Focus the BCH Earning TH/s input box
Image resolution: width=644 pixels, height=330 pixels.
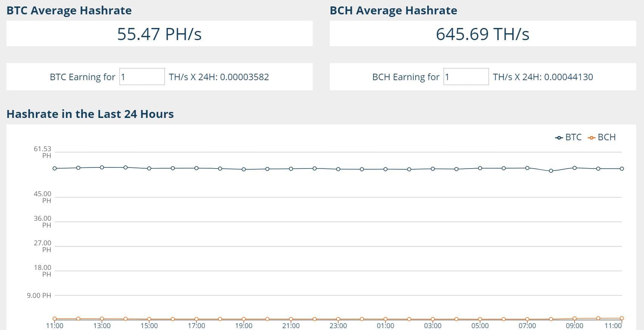[x=466, y=77]
